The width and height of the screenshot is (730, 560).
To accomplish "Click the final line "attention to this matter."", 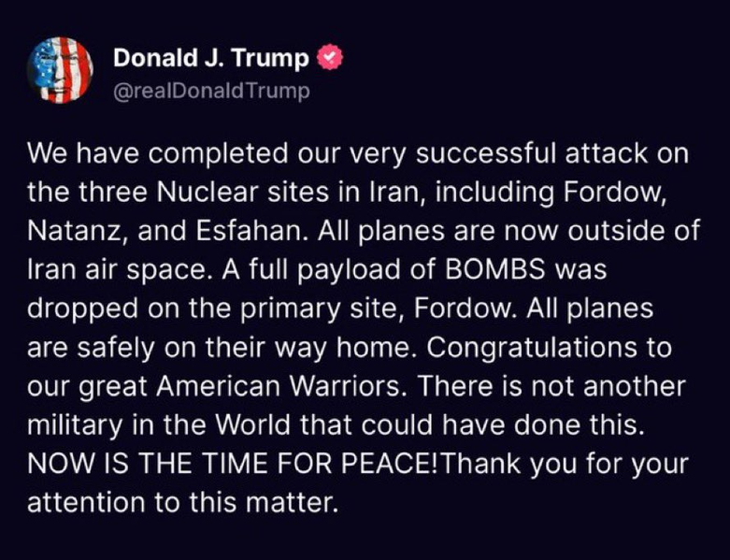I will point(180,503).
